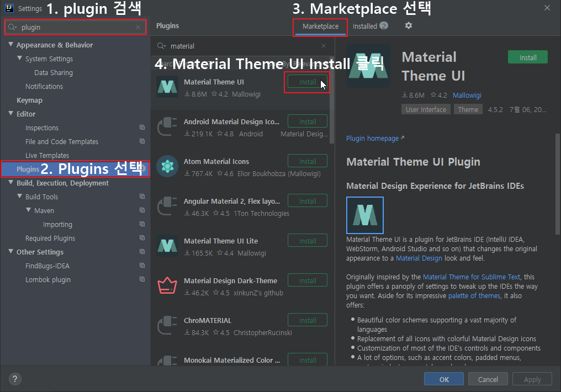This screenshot has height=392, width=561.
Task: Click the ChroMATERIAL plugin icon
Action: [167, 325]
